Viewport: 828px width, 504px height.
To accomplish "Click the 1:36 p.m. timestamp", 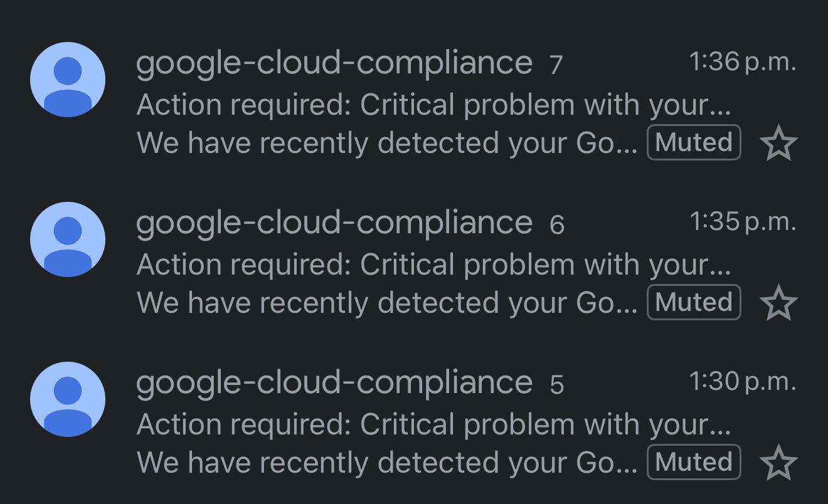I will point(742,62).
